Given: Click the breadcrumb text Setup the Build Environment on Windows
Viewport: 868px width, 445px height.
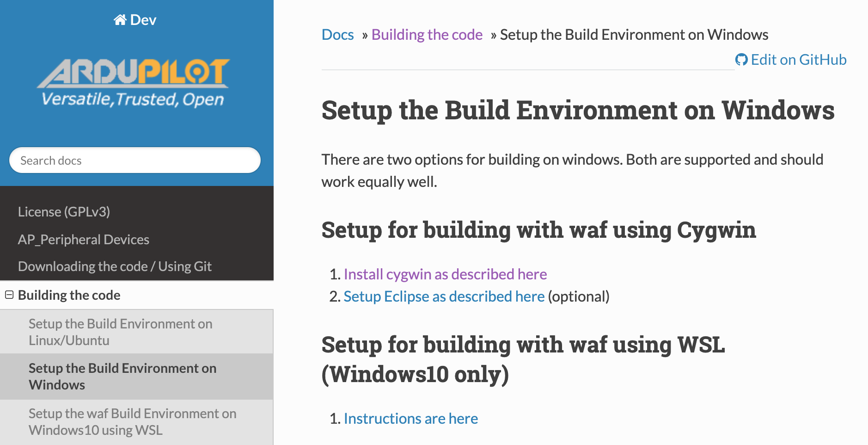Looking at the screenshot, I should click(634, 35).
